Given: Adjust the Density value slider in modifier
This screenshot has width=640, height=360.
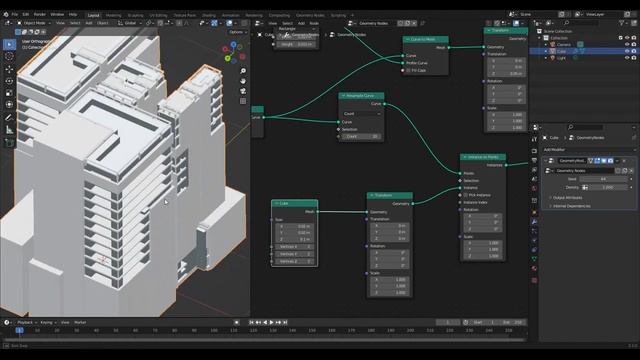Looking at the screenshot, I should click(x=608, y=187).
